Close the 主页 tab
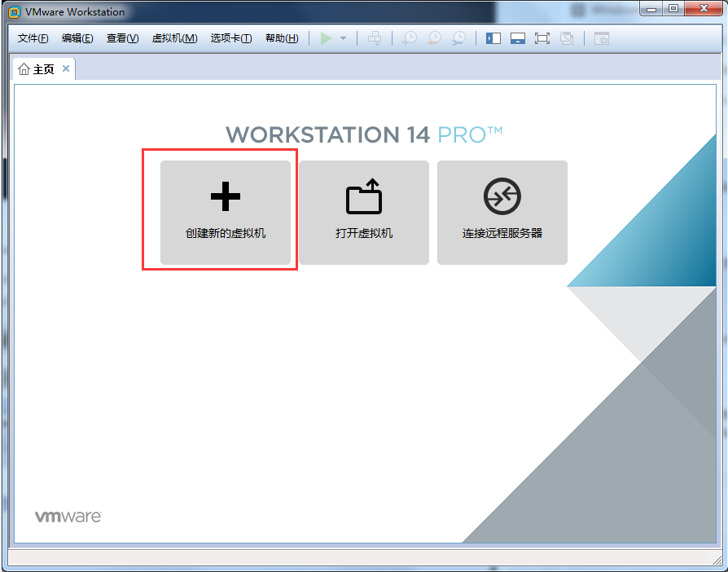This screenshot has height=572, width=728. pyautogui.click(x=66, y=69)
